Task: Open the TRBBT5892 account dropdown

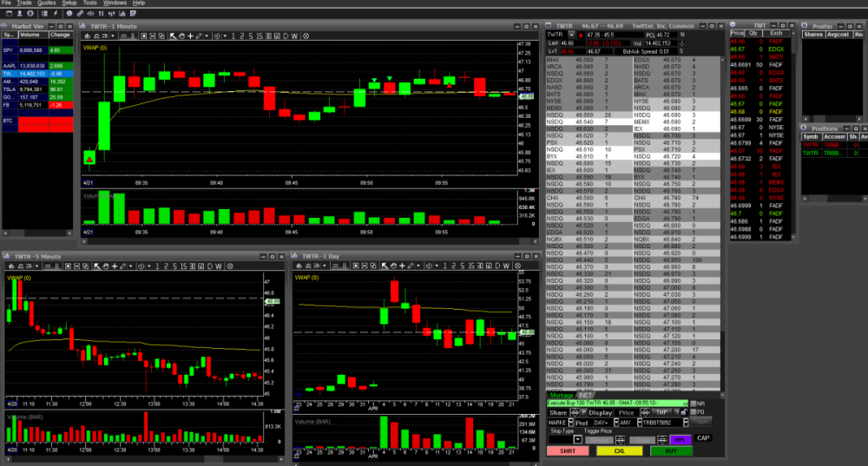Action: point(686,423)
